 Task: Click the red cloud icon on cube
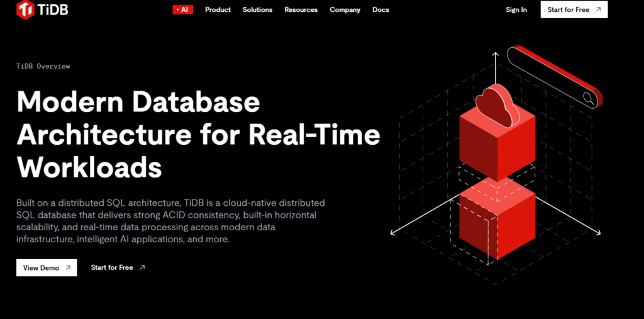click(x=496, y=106)
